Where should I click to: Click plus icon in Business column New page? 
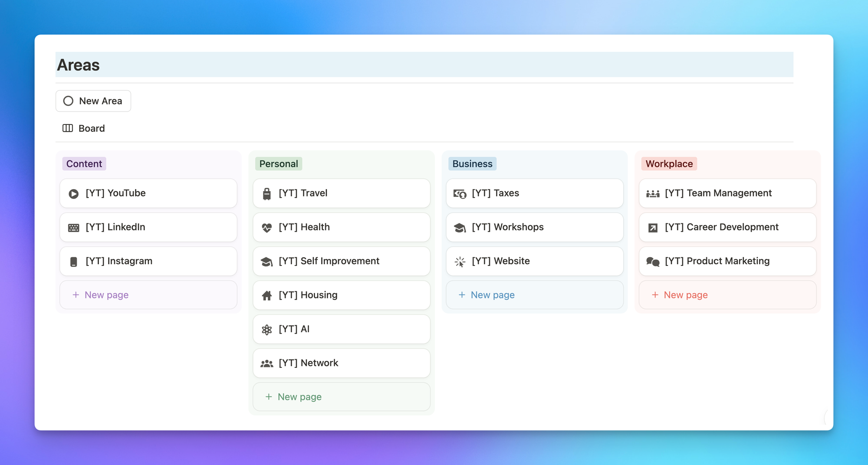tap(462, 295)
